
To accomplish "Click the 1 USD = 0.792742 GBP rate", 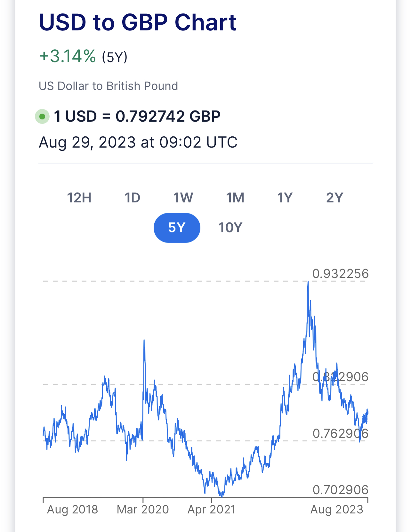I will point(137,116).
